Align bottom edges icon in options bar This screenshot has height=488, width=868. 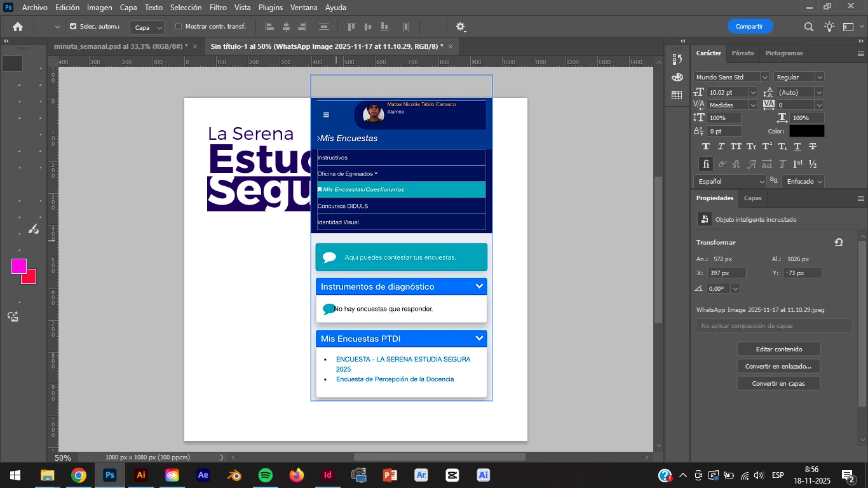click(x=384, y=27)
